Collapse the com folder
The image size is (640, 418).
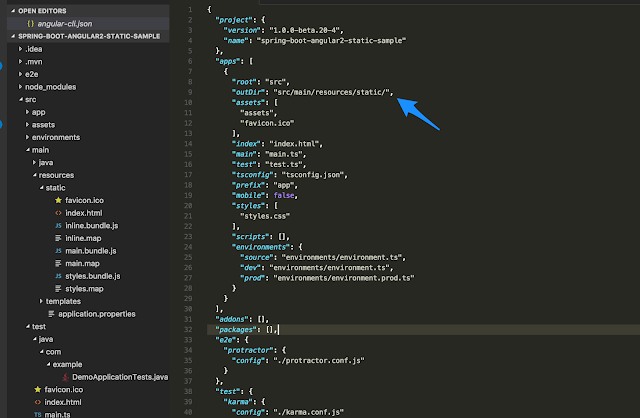[41, 352]
